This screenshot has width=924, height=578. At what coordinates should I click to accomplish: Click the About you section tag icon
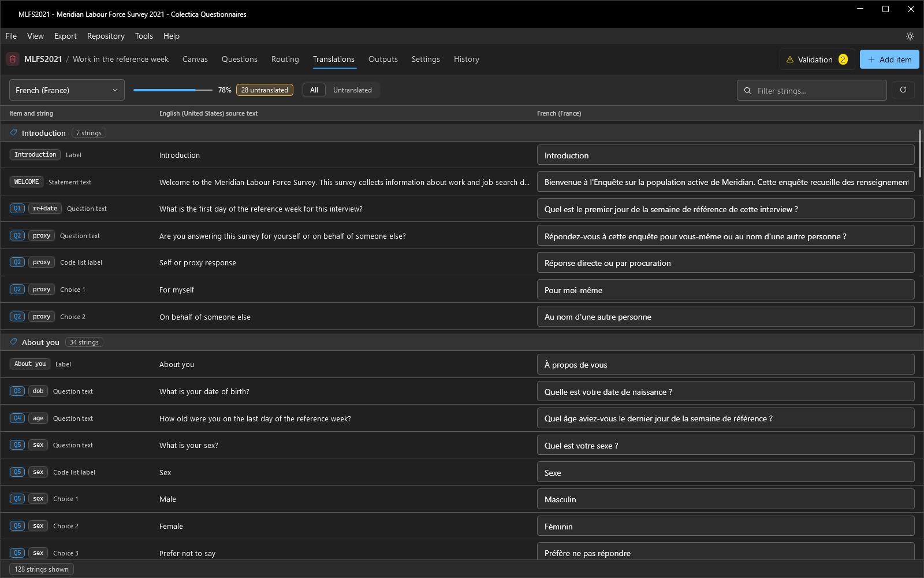(14, 342)
